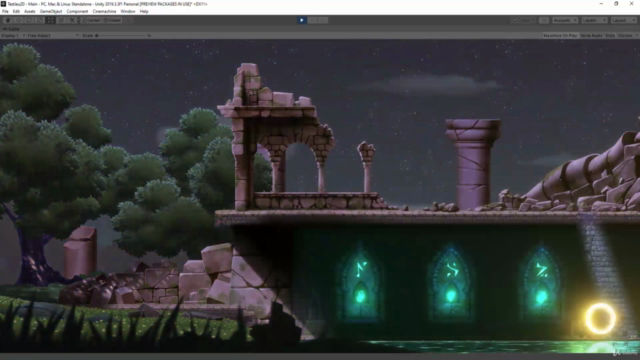
Task: Open the GameObject menu
Action: coord(51,11)
